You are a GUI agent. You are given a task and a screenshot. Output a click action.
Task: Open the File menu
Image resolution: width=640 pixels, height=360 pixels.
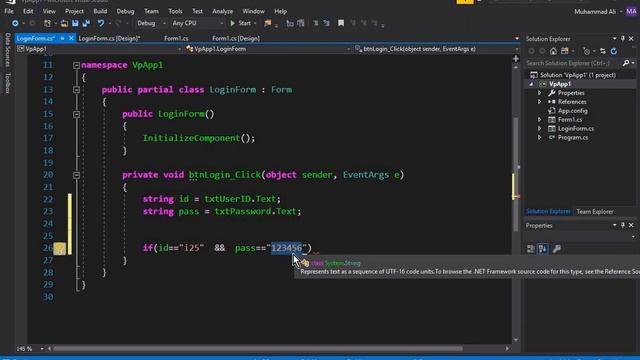[x=9, y=11]
